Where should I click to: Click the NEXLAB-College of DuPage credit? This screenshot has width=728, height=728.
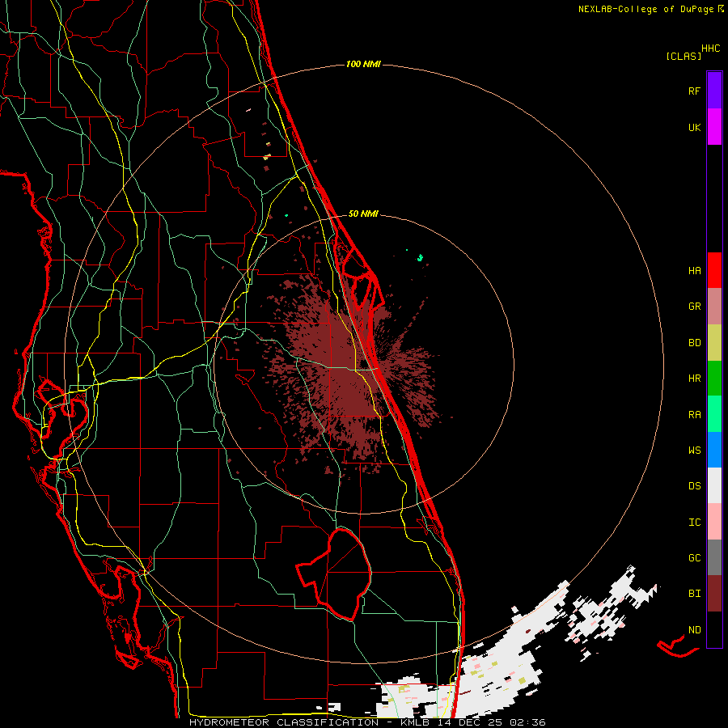pos(645,9)
